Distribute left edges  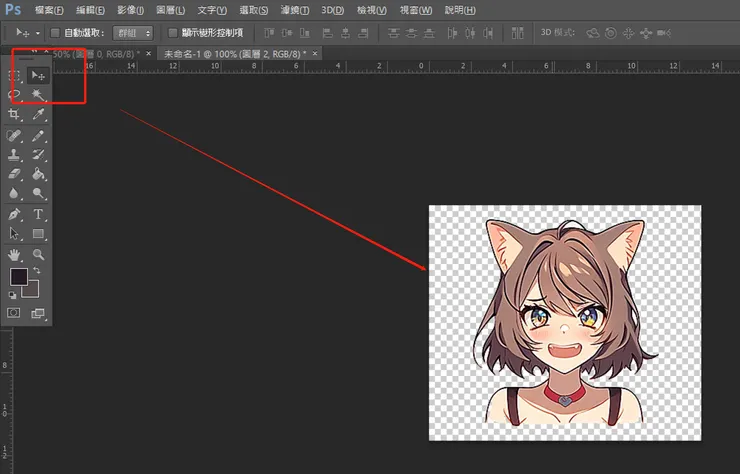pyautogui.click(x=453, y=33)
